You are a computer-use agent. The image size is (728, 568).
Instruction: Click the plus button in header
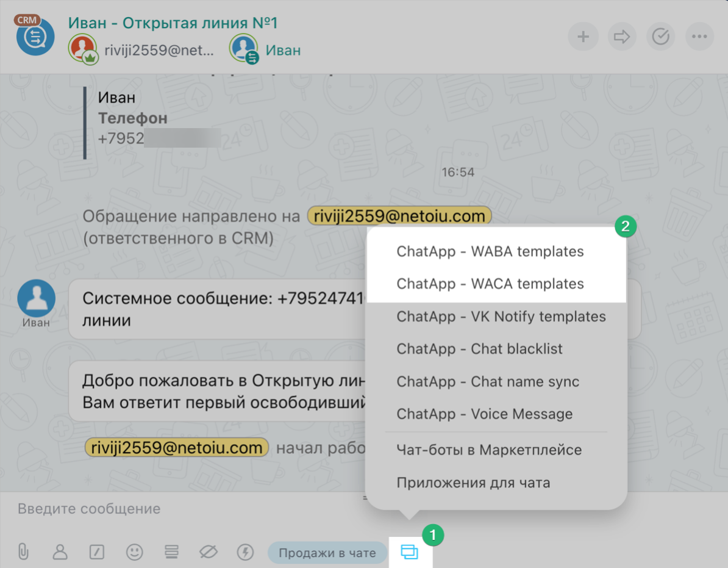pos(583,37)
